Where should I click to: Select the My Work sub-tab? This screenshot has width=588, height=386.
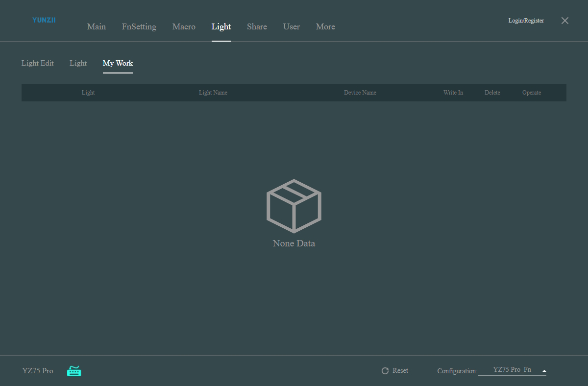coord(118,63)
